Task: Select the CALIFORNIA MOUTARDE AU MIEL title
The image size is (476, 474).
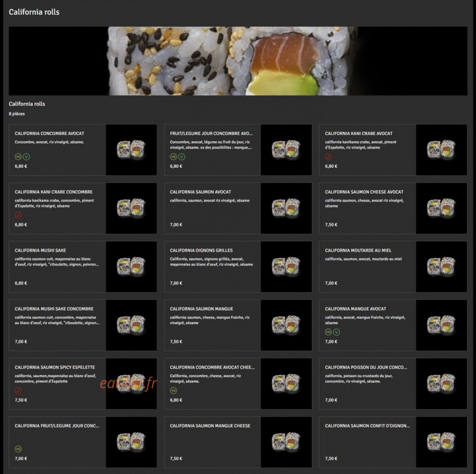Action: pos(358,250)
